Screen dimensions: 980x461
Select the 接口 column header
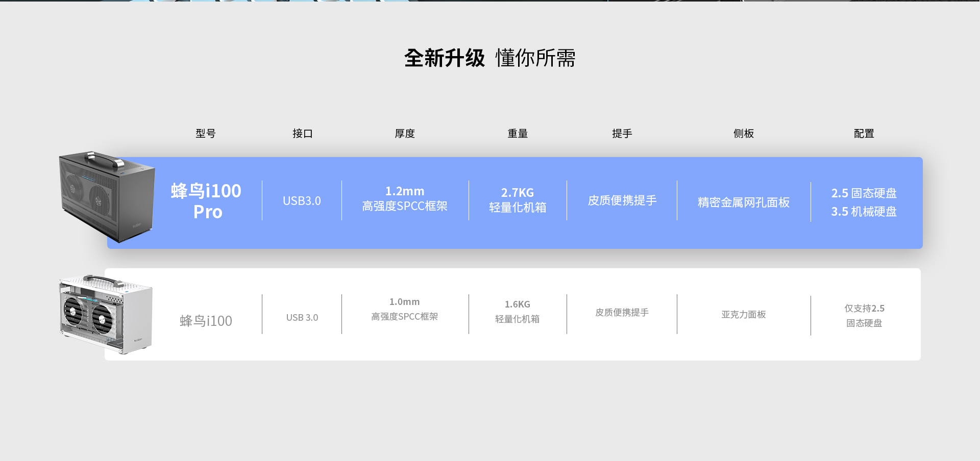[x=303, y=134]
